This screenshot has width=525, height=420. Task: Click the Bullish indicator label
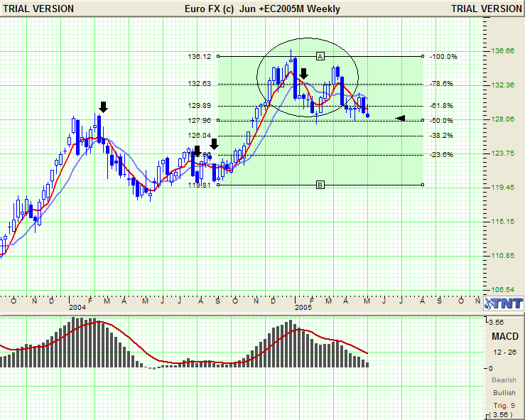(504, 392)
